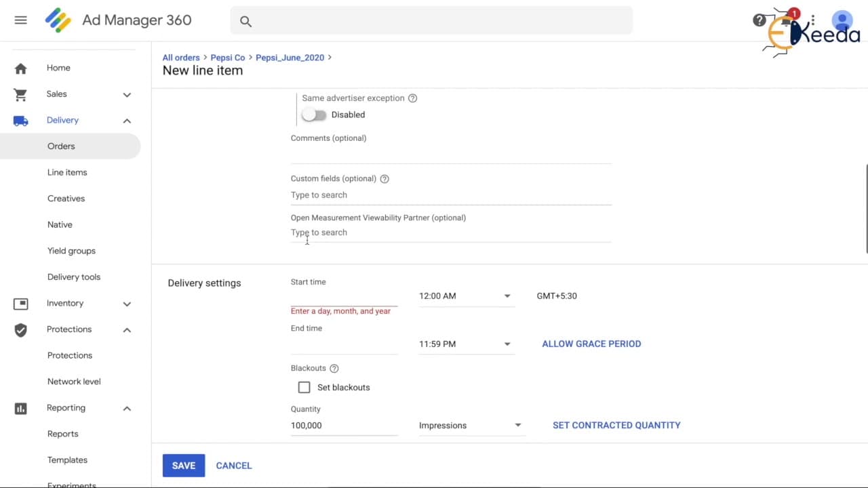Screen dimensions: 868x488
Task: Click SET CONTRACTED QUANTITY
Action: [x=616, y=426]
